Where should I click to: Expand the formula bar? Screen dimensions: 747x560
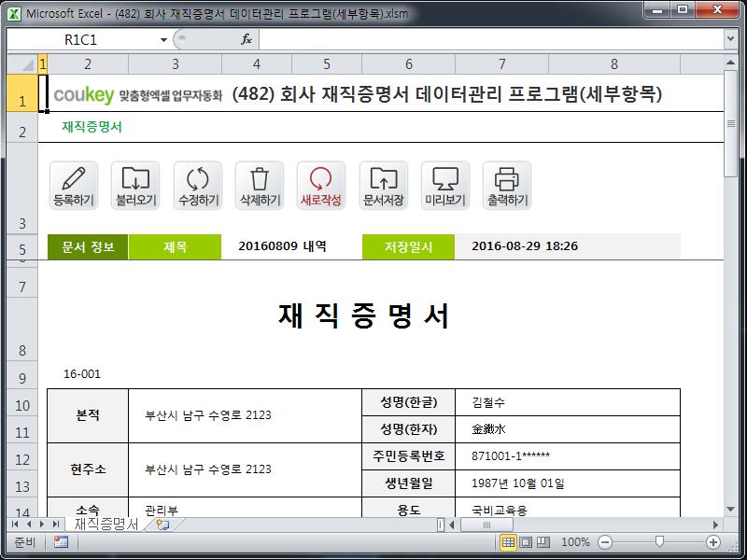click(x=731, y=39)
